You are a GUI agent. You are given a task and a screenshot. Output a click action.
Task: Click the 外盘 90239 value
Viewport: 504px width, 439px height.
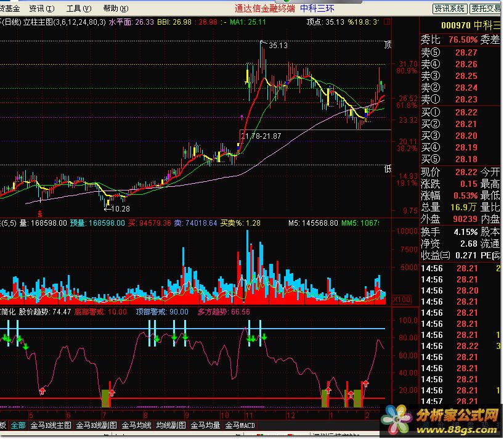tap(465, 219)
